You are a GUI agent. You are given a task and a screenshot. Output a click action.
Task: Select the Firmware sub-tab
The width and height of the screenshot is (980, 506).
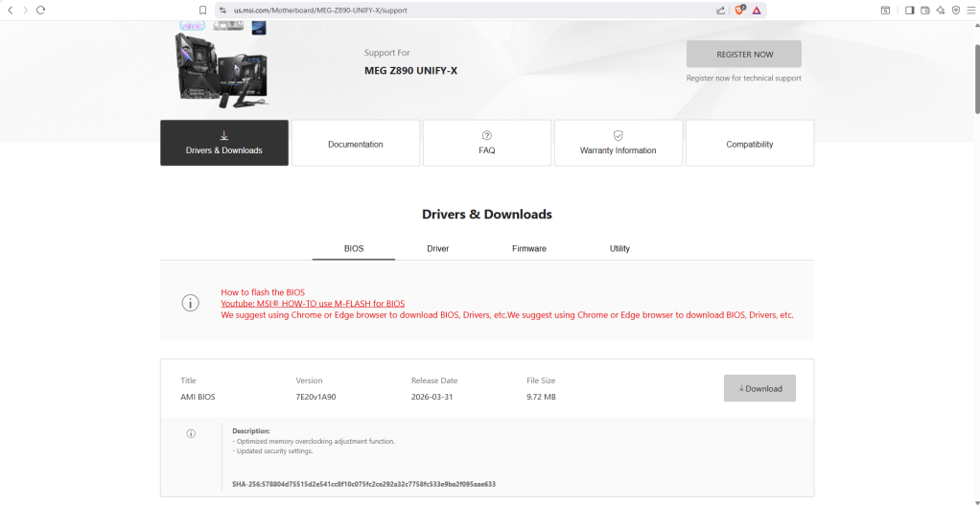529,248
